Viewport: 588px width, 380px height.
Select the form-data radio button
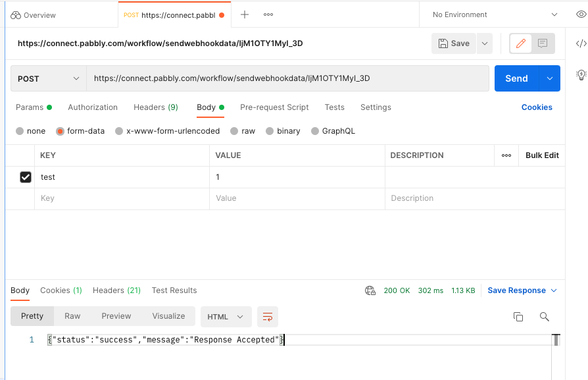click(x=60, y=131)
